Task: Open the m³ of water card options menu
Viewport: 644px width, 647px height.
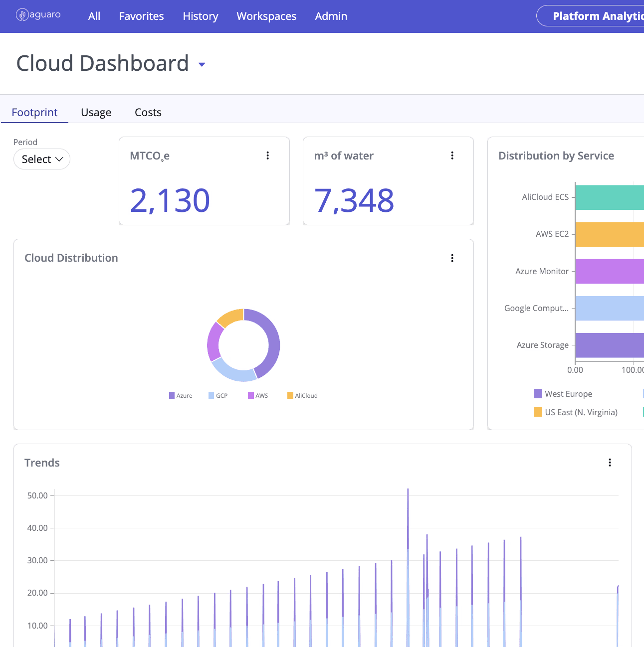Action: click(452, 156)
